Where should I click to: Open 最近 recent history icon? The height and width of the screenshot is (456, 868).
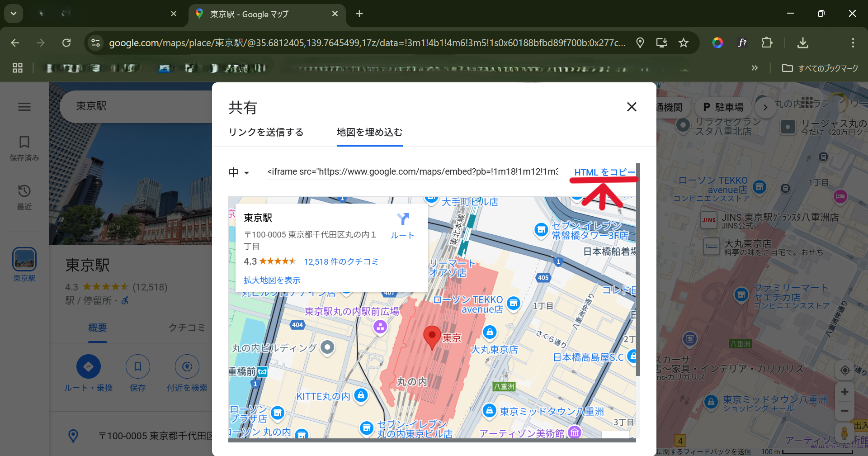coord(24,196)
